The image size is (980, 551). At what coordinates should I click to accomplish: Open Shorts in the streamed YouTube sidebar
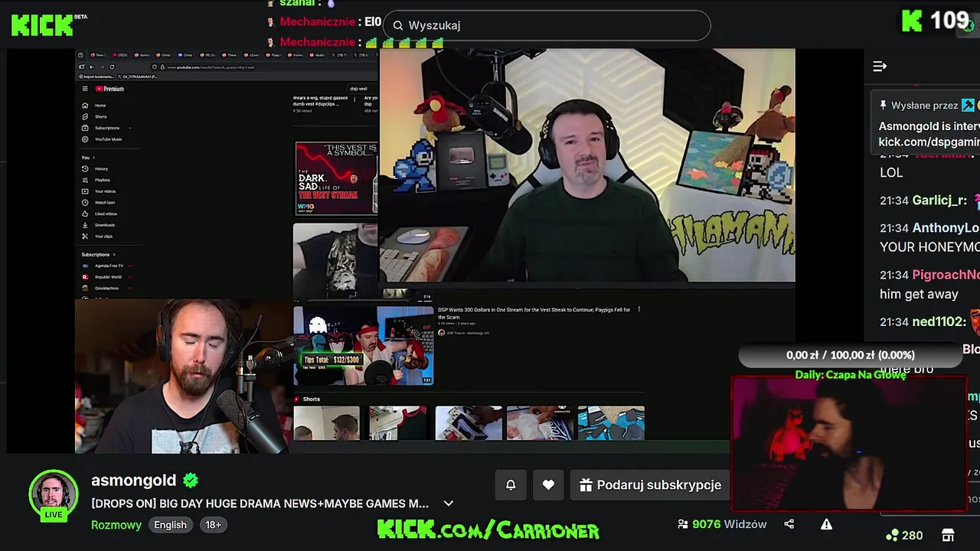pyautogui.click(x=95, y=116)
